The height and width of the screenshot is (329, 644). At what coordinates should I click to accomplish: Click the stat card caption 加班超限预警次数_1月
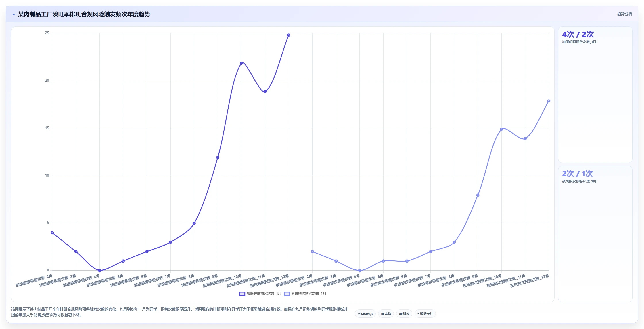click(579, 42)
